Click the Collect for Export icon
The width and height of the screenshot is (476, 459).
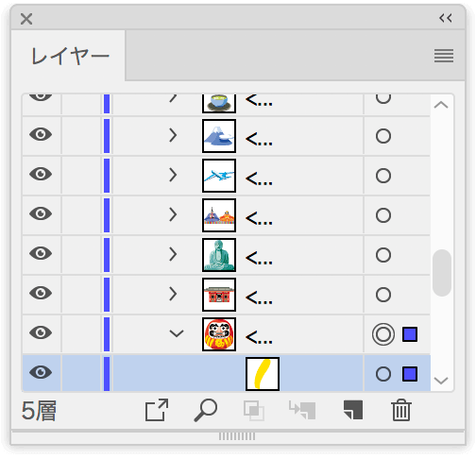(x=157, y=410)
